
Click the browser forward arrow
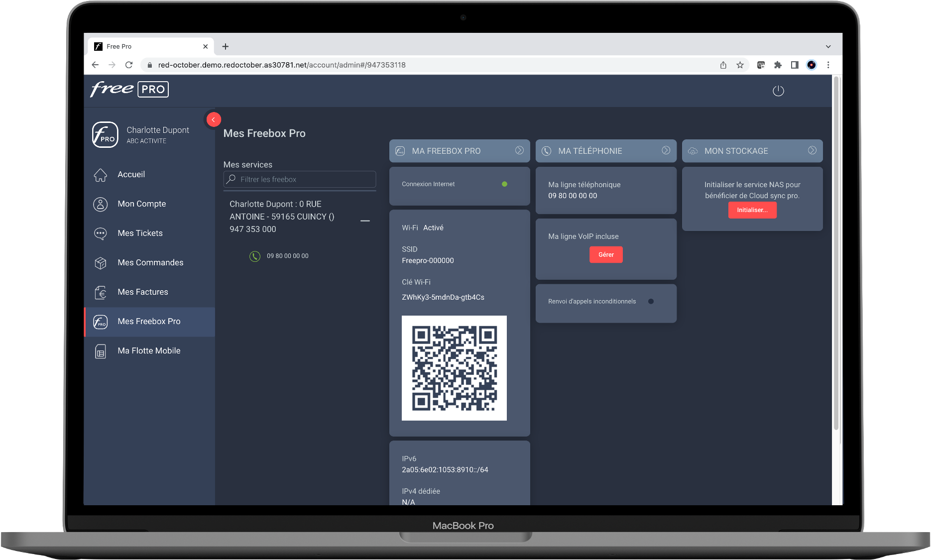pos(112,65)
